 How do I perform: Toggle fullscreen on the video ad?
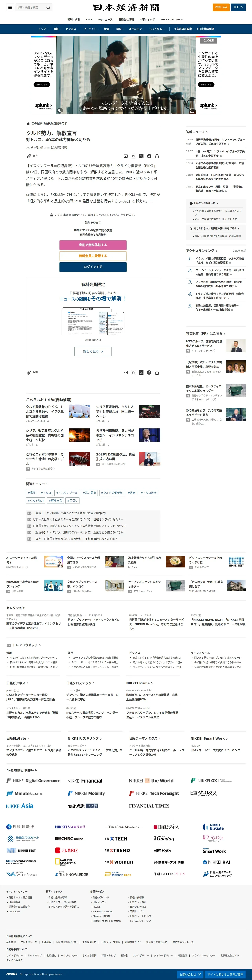coord(192,110)
